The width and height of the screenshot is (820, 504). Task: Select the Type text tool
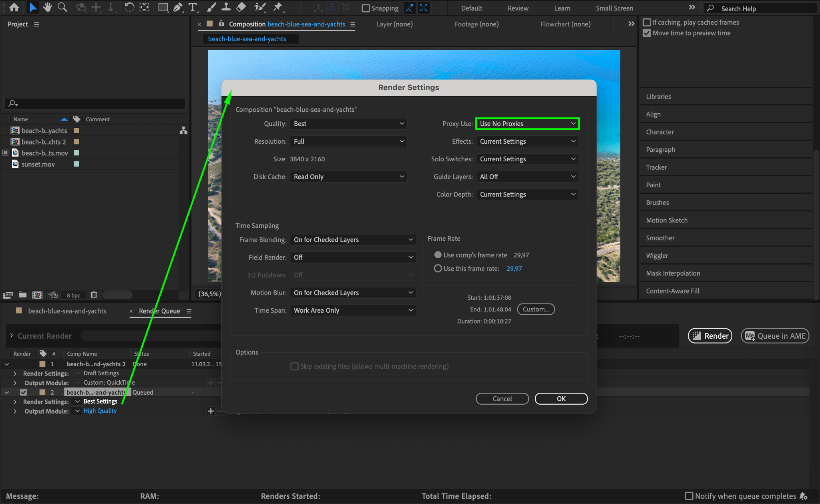[x=193, y=7]
